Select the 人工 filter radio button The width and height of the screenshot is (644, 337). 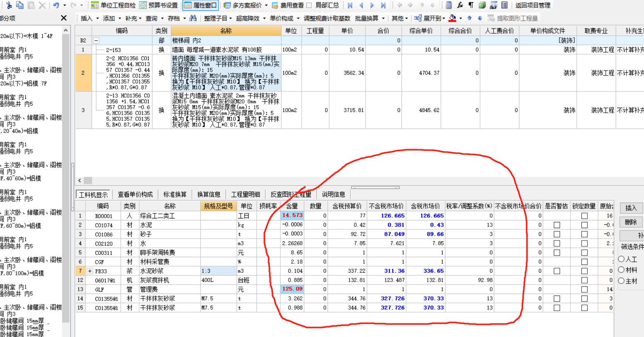[x=622, y=259]
